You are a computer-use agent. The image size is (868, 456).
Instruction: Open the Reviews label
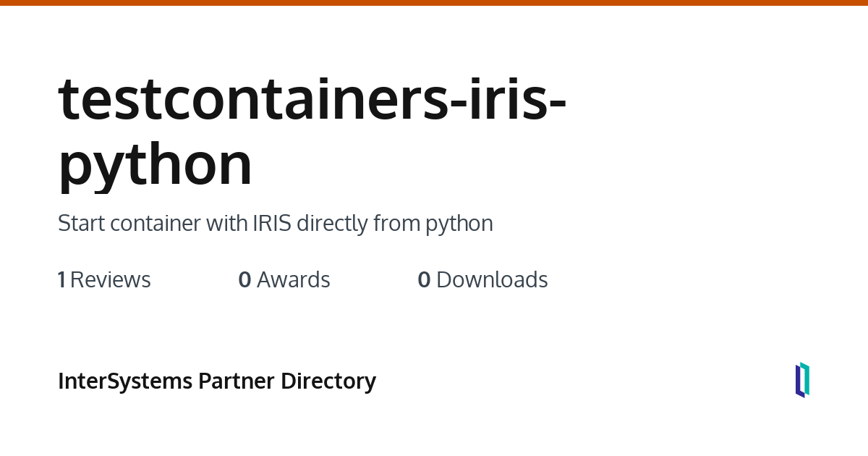[110, 280]
